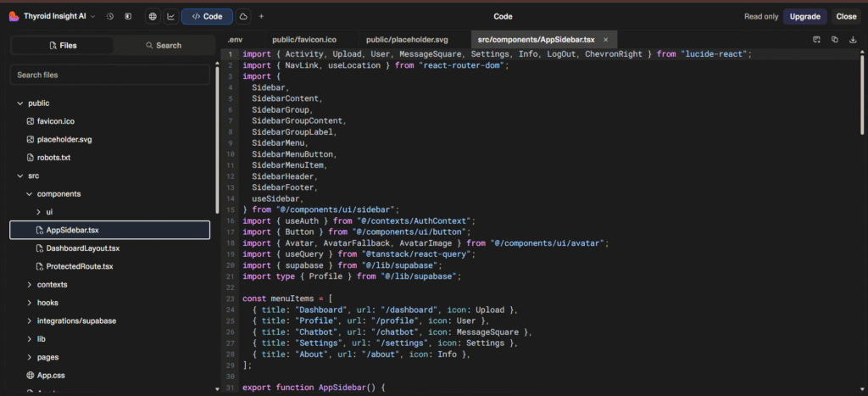Open the cloud view icon
This screenshot has height=396, width=868.
242,17
